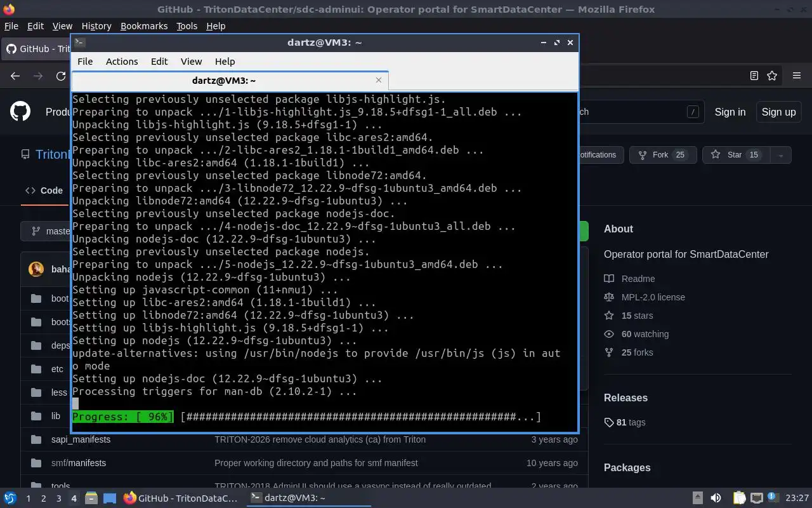This screenshot has height=508, width=812.
Task: Open the Releases heading link
Action: (625, 398)
